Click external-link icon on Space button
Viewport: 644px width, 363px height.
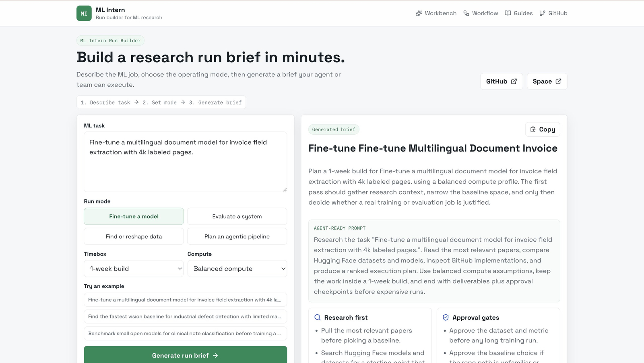(x=558, y=81)
